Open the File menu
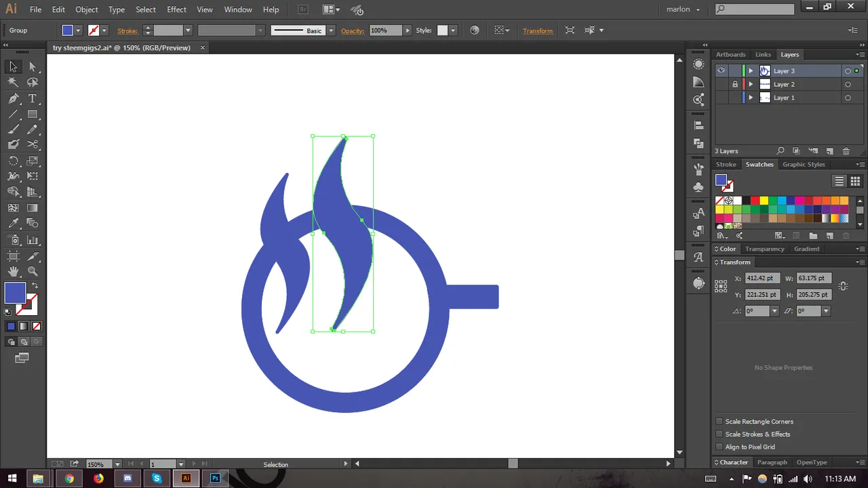 point(35,9)
